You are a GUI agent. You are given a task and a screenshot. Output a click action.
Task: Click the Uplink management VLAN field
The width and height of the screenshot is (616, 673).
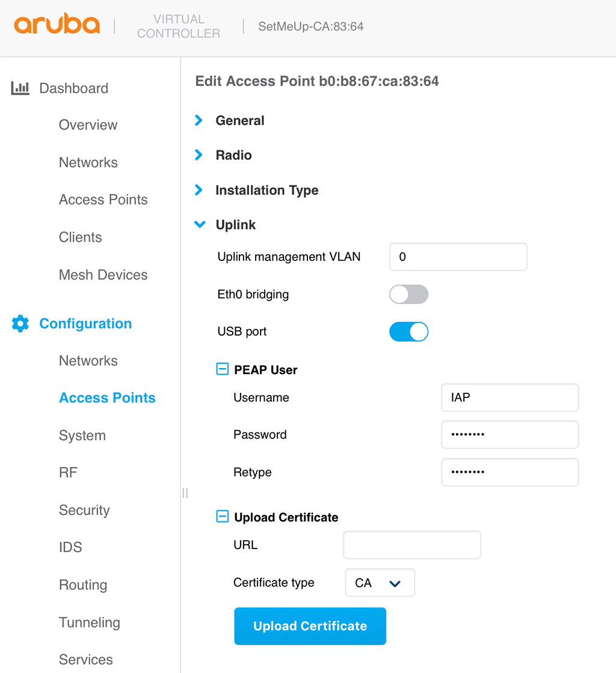pos(458,256)
